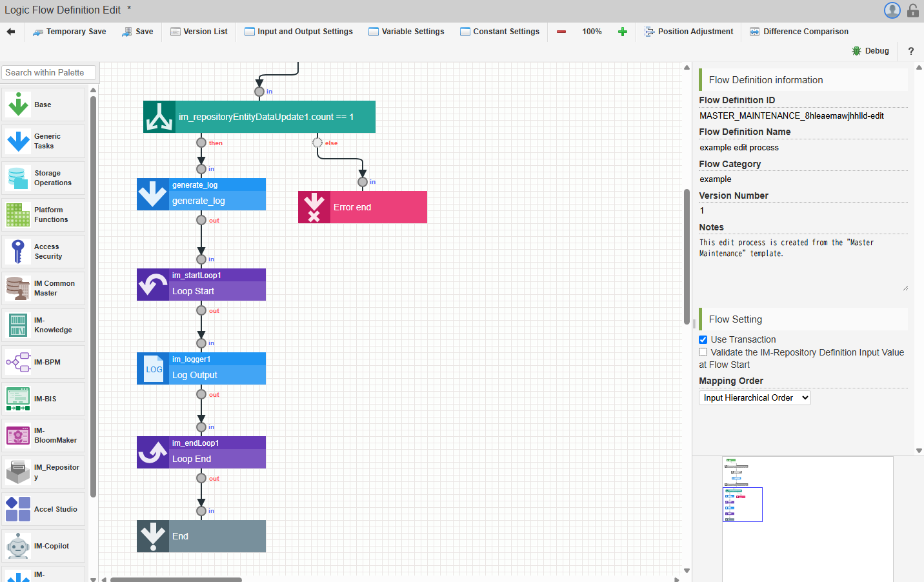This screenshot has width=924, height=582.
Task: Open the Mapping Order dropdown
Action: click(x=755, y=398)
